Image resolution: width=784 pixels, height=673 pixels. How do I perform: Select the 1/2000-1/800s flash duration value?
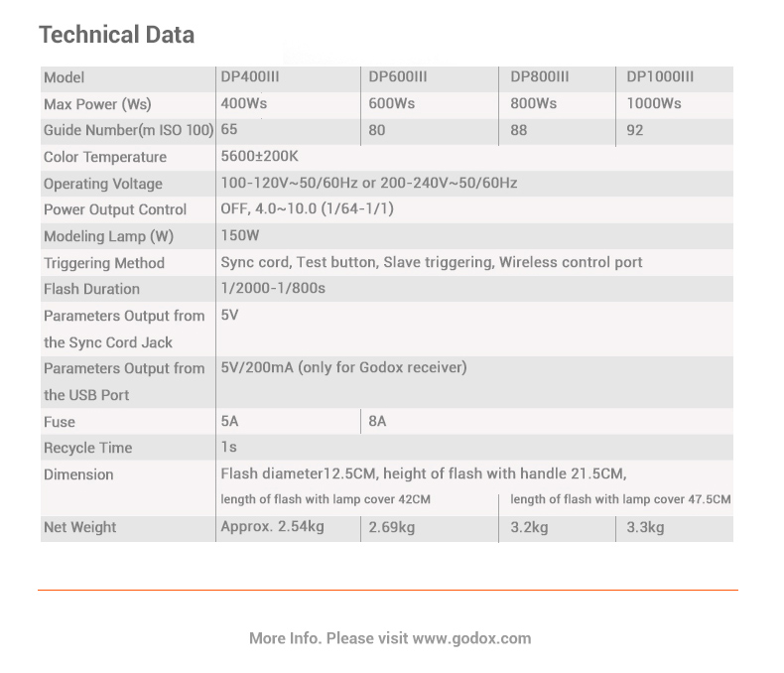click(x=273, y=289)
